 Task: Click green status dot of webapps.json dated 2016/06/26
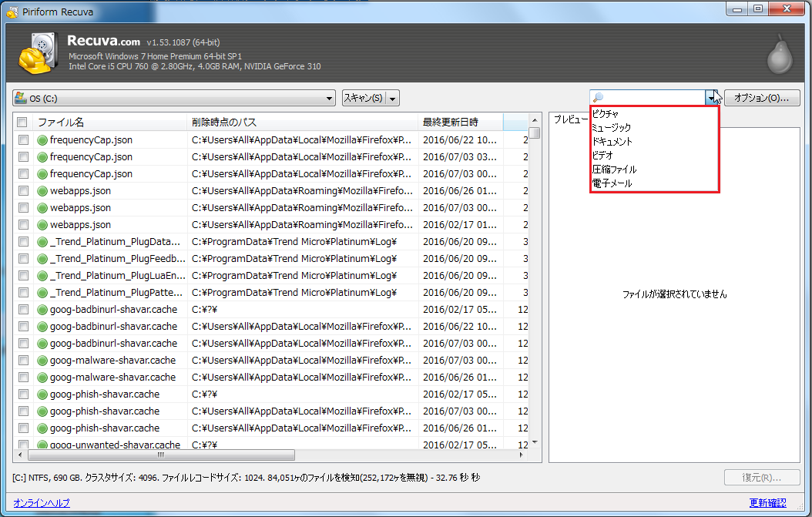tap(42, 190)
